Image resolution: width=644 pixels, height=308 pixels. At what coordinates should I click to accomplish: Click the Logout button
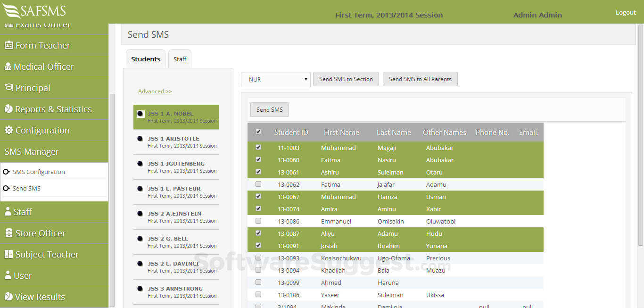click(626, 12)
